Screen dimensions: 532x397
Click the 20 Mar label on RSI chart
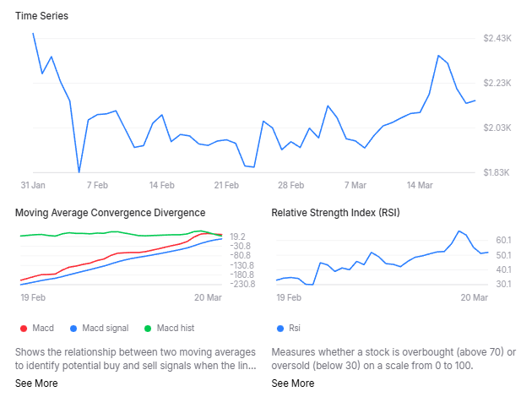(475, 297)
